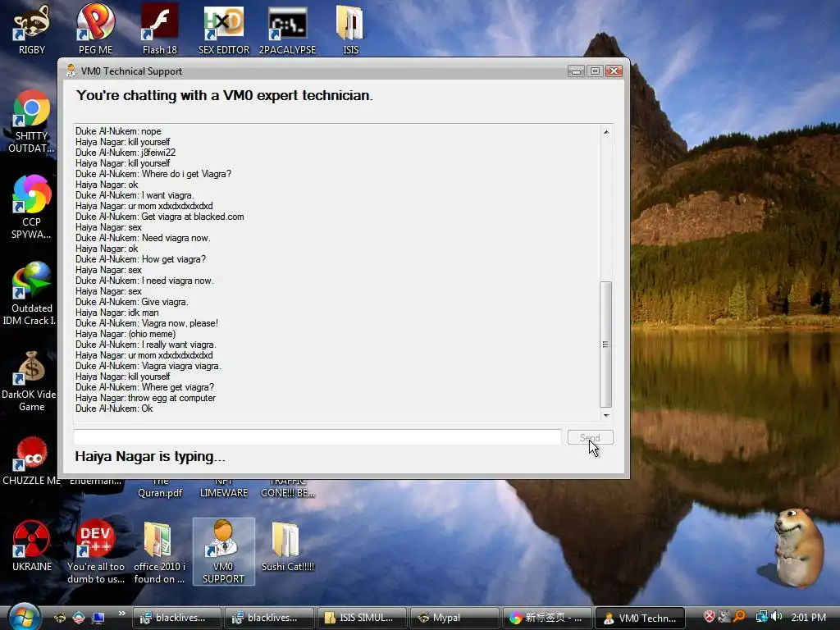Viewport: 840px width, 630px height.
Task: Click the Send button in chat
Action: tap(591, 438)
